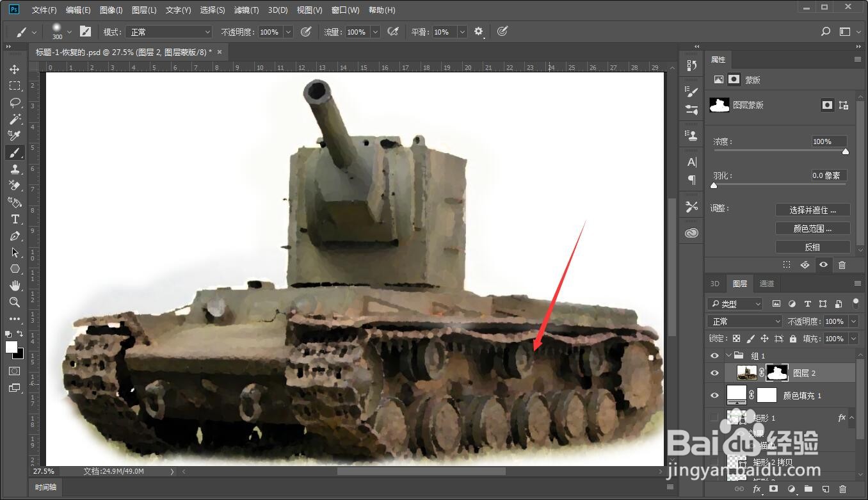
Task: Open the 窗口(W) menu
Action: point(346,10)
